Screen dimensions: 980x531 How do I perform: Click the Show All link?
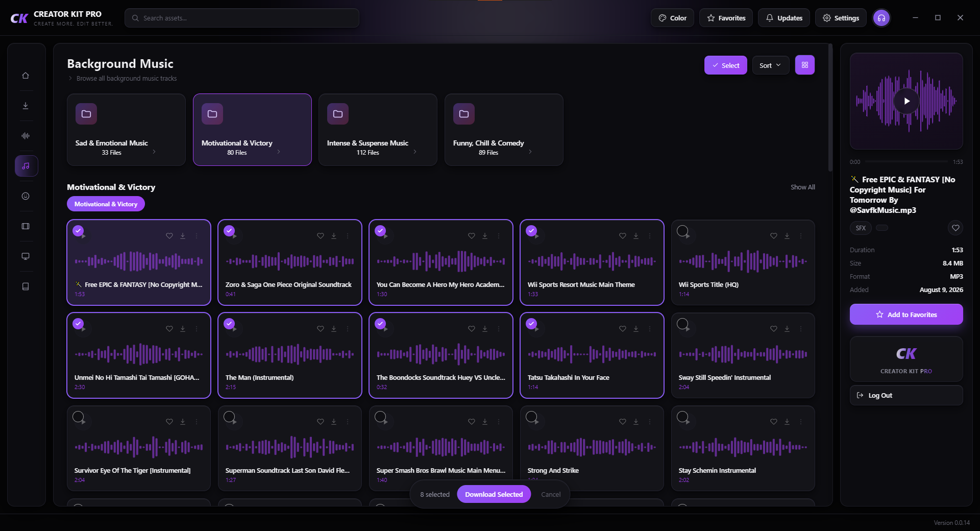802,187
